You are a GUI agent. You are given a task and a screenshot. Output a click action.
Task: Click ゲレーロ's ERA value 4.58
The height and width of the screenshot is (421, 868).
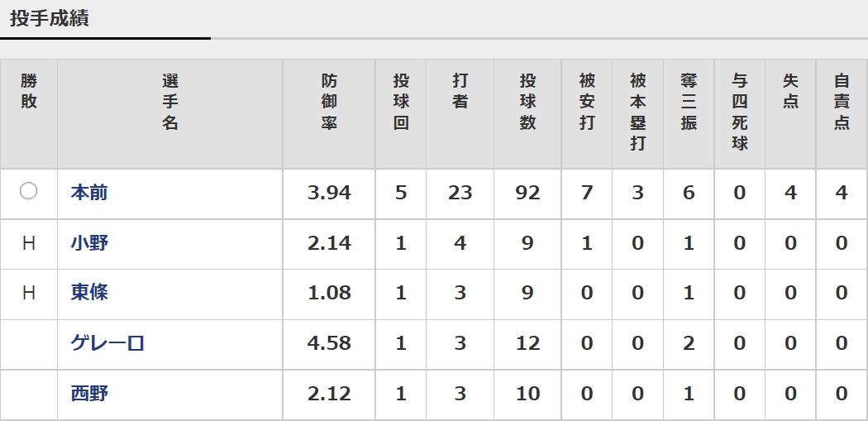[x=329, y=343]
